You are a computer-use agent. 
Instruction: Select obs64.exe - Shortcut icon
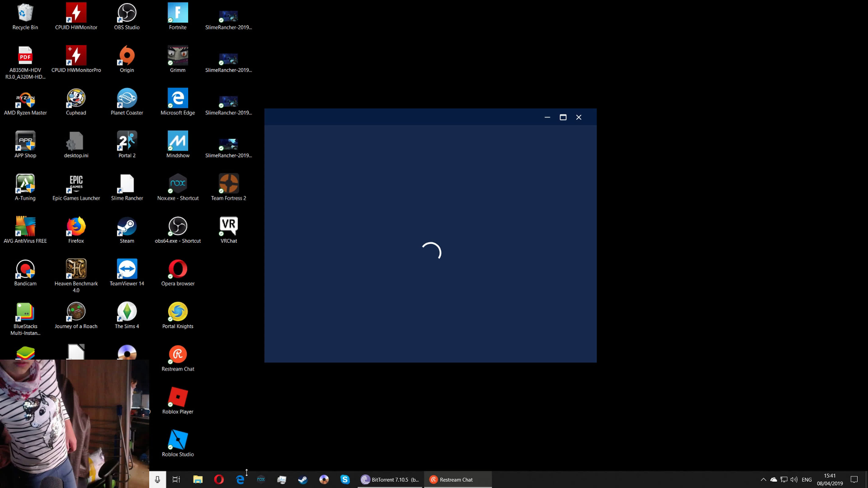click(178, 230)
